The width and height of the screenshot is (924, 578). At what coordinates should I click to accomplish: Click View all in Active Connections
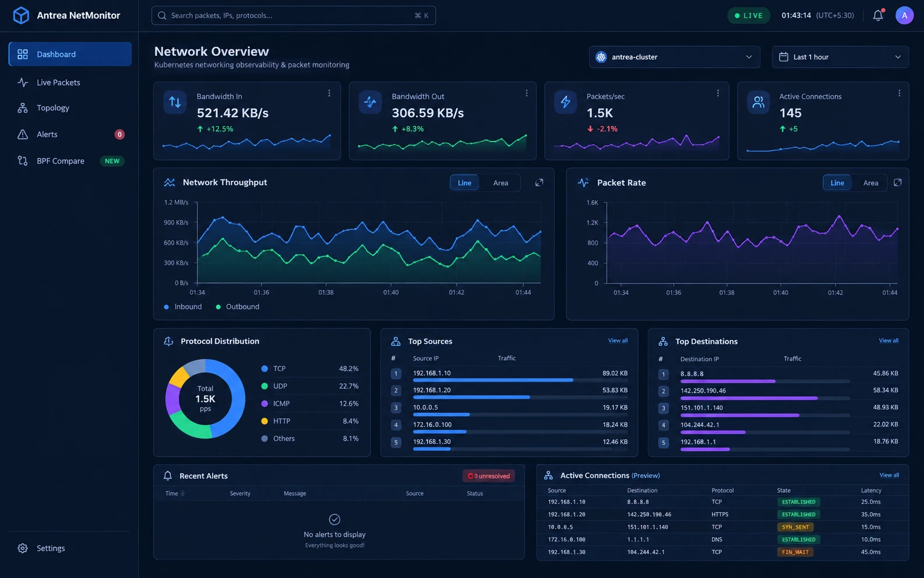[x=889, y=475]
